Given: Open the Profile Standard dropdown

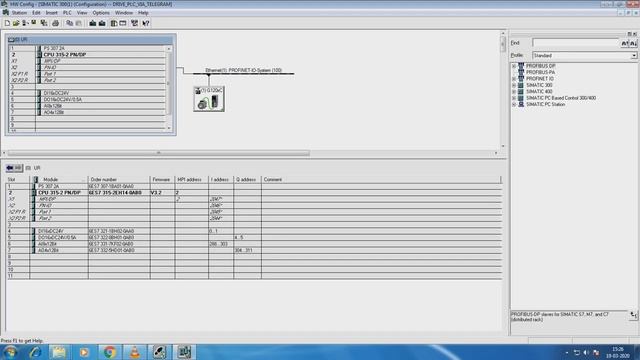Looking at the screenshot, I should pos(633,56).
